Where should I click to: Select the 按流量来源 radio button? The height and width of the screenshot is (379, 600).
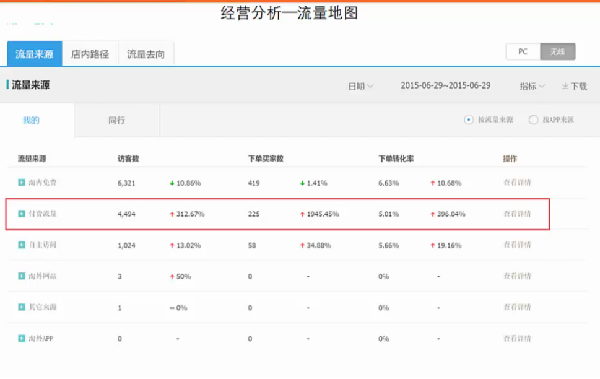click(468, 120)
